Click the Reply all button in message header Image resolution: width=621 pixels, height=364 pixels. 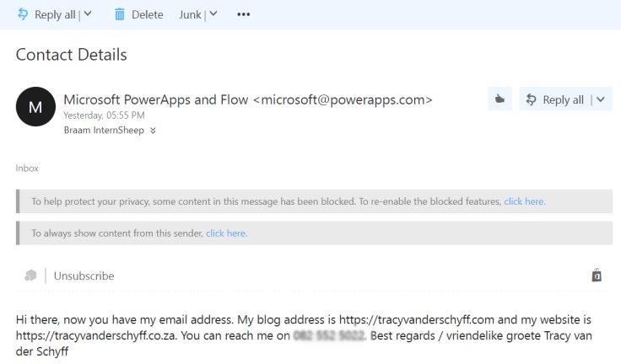point(555,99)
